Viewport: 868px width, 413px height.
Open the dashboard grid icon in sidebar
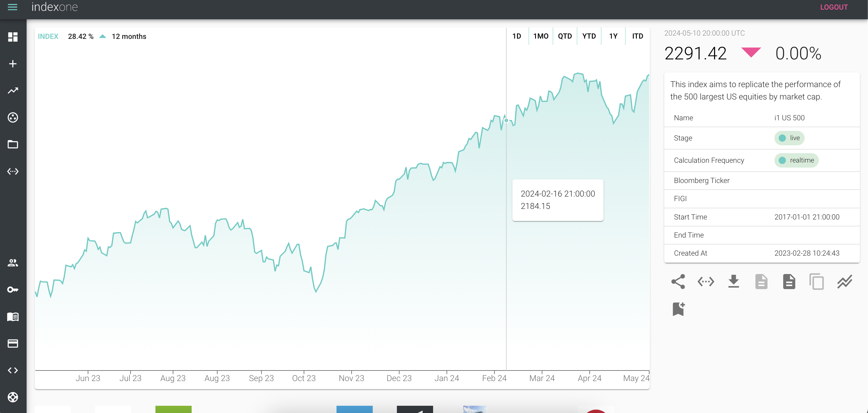click(x=13, y=37)
